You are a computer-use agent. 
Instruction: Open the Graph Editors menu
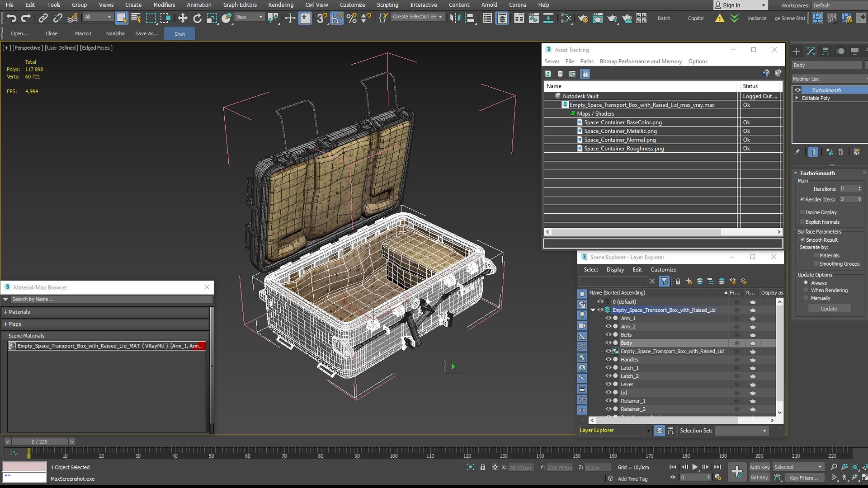coord(240,5)
